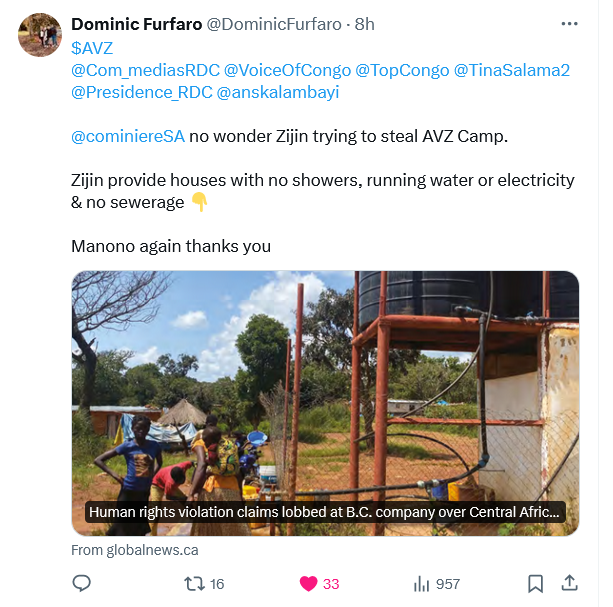Click the 8h post timestamp
The height and width of the screenshot is (607, 613).
365,24
